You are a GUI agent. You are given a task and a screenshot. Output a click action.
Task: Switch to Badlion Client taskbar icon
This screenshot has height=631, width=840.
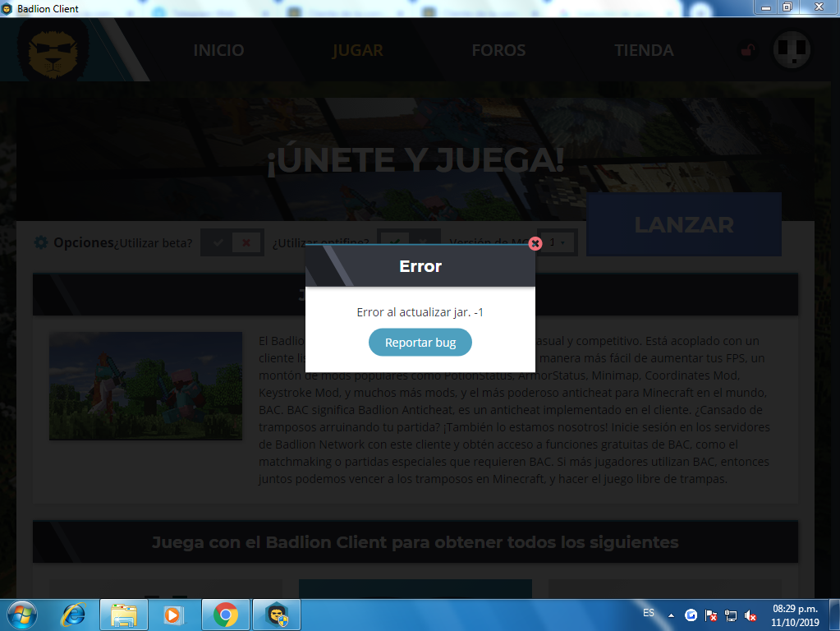tap(277, 615)
